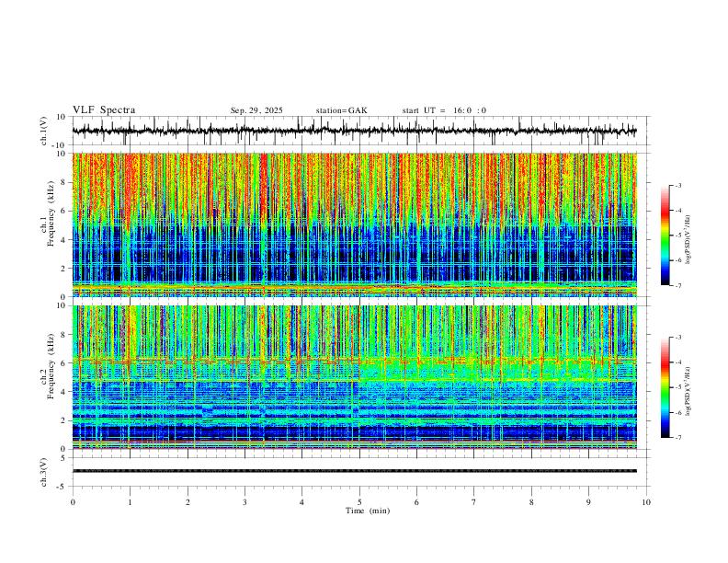
Task: Click the time axis tick "5"
Action: point(359,502)
